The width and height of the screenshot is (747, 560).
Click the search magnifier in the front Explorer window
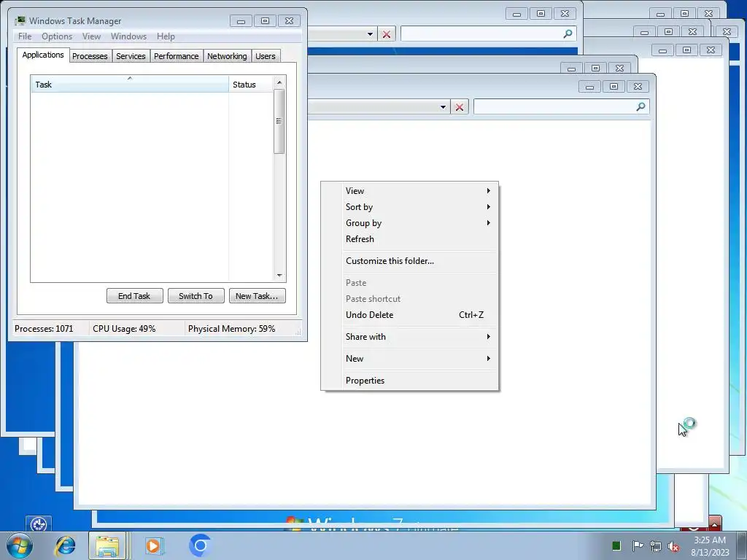pos(640,106)
